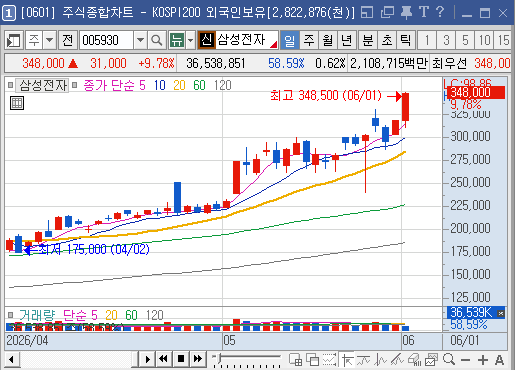Expand the stock code history dropdown arrow
The image size is (515, 370).
click(140, 40)
